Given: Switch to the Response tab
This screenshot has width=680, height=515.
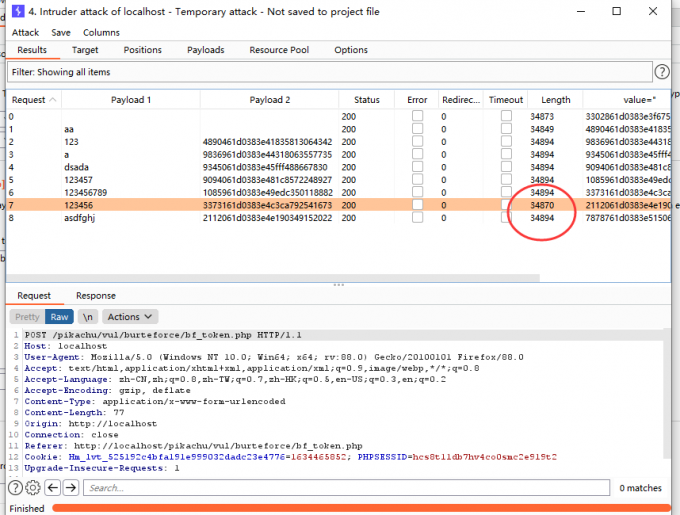Looking at the screenshot, I should pyautogui.click(x=96, y=296).
